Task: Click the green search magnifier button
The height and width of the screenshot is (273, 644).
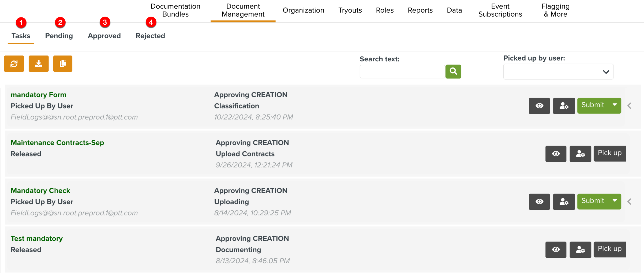Action: [x=453, y=72]
